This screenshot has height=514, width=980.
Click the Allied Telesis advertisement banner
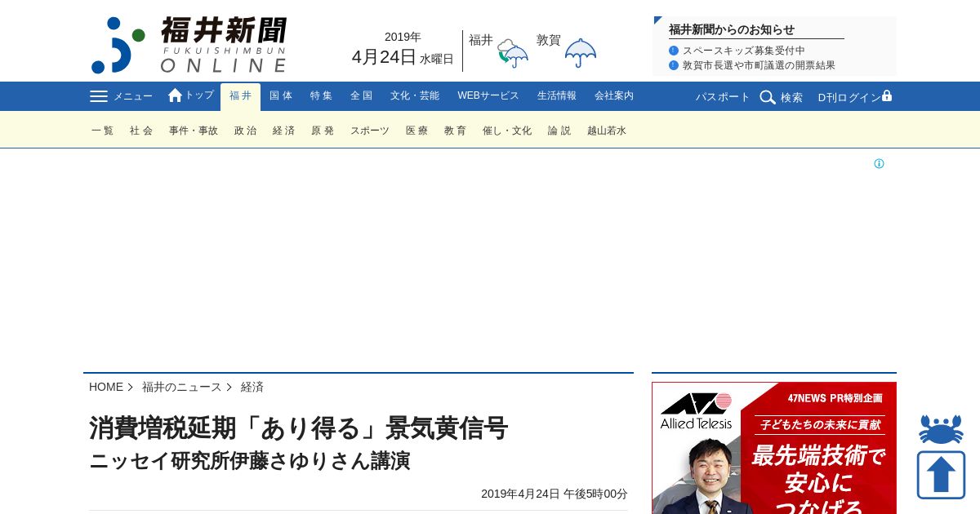point(774,448)
